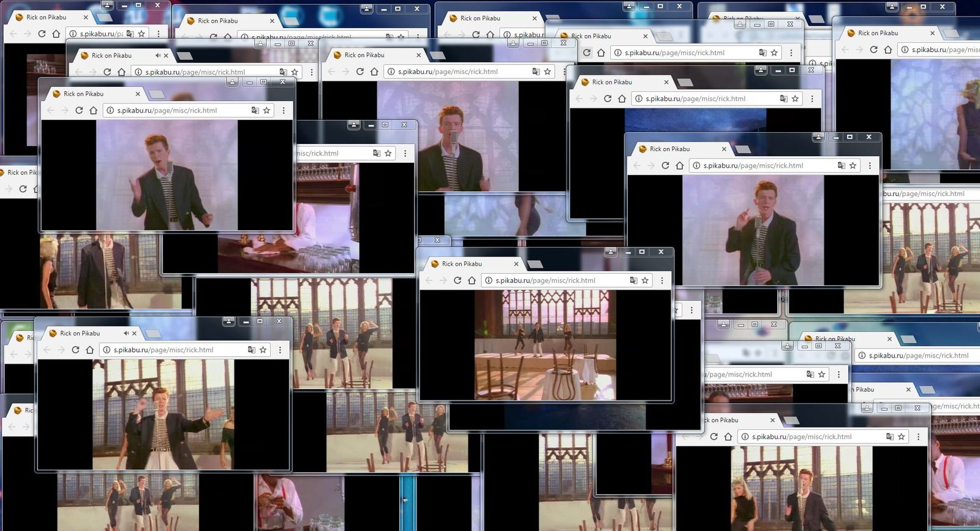The height and width of the screenshot is (531, 980).
Task: Mute the tab of the arms-spread Rick window
Action: [126, 333]
